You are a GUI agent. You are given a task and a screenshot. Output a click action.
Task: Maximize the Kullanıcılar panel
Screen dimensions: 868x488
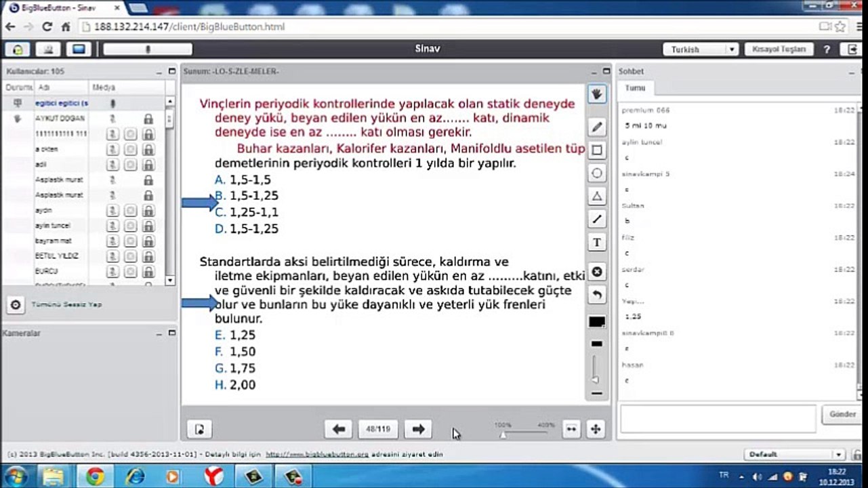point(171,70)
